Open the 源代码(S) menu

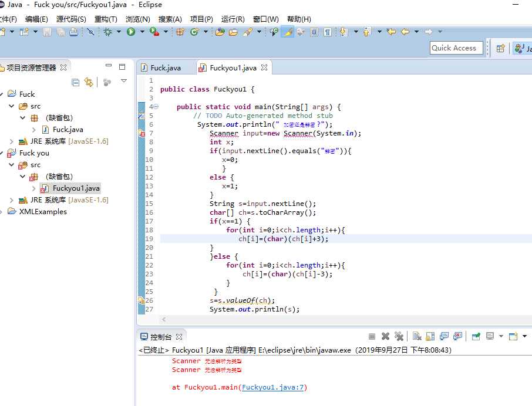[x=71, y=19]
